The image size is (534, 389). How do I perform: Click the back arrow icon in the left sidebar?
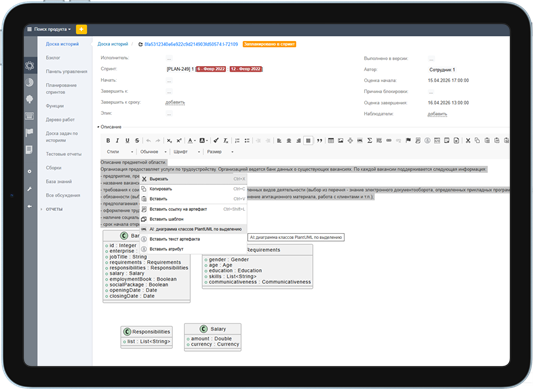tap(30, 206)
